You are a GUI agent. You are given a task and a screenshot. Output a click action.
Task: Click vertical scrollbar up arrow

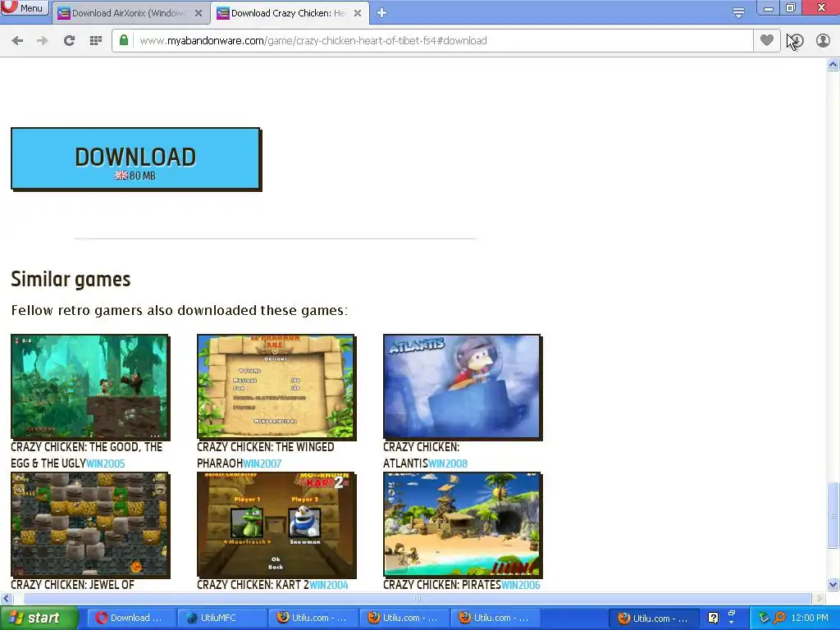(x=833, y=65)
